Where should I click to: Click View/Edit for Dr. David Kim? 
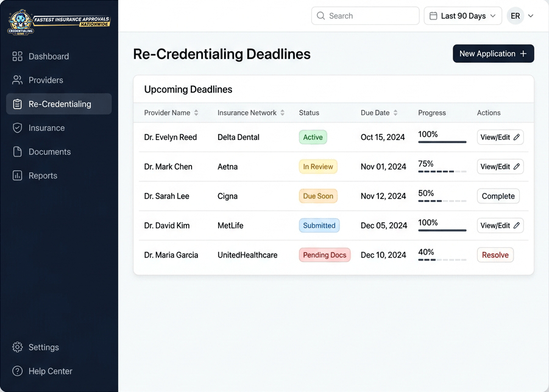tap(500, 225)
